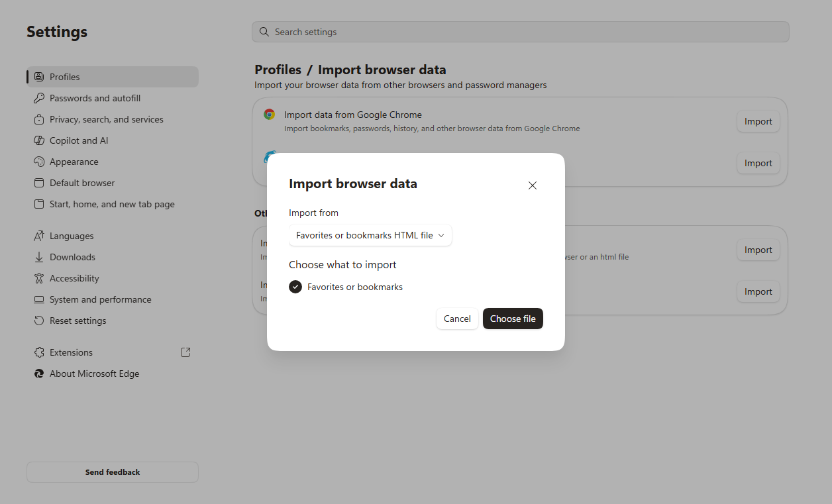Image resolution: width=832 pixels, height=504 pixels.
Task: Select Appearance in the sidebar
Action: pos(113,162)
